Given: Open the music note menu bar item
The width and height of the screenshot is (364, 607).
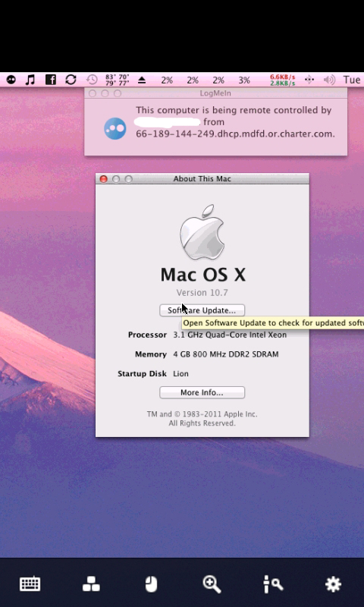Looking at the screenshot, I should click(x=30, y=80).
